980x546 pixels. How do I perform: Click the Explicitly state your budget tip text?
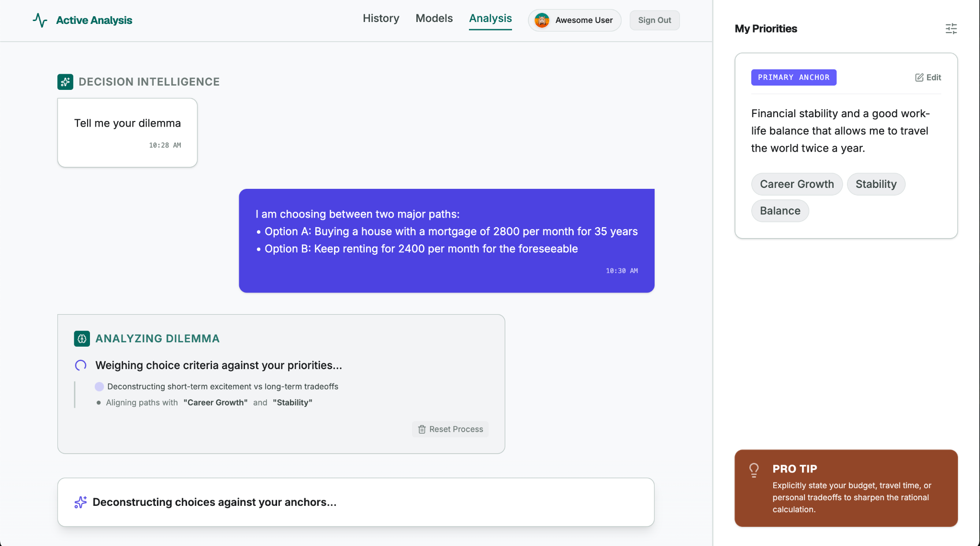pyautogui.click(x=852, y=497)
